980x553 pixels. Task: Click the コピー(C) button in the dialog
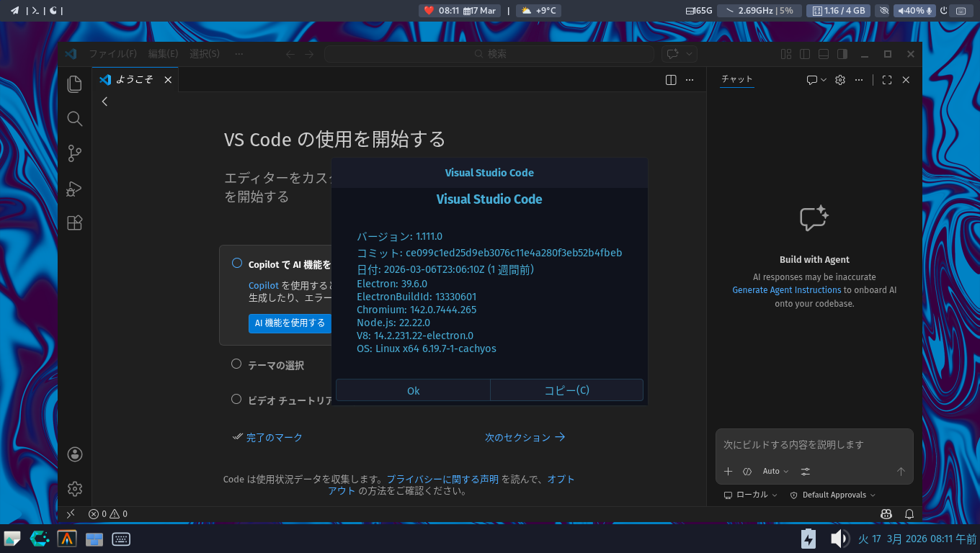(x=566, y=390)
